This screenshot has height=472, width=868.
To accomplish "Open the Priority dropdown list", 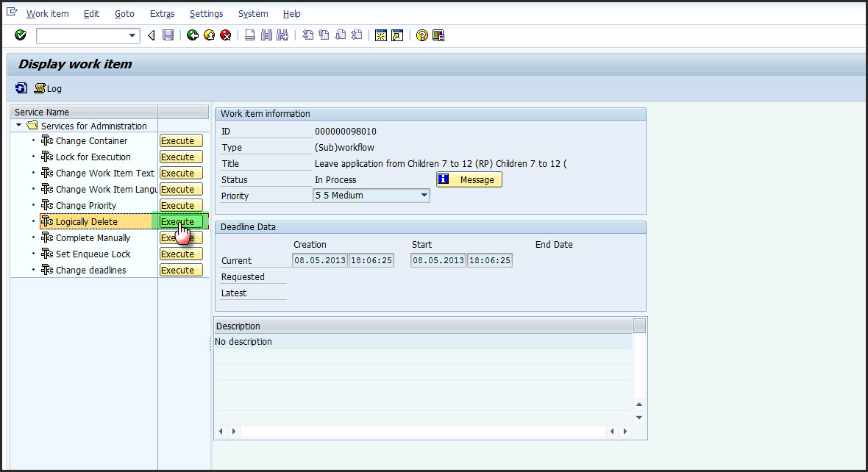I will [x=423, y=195].
